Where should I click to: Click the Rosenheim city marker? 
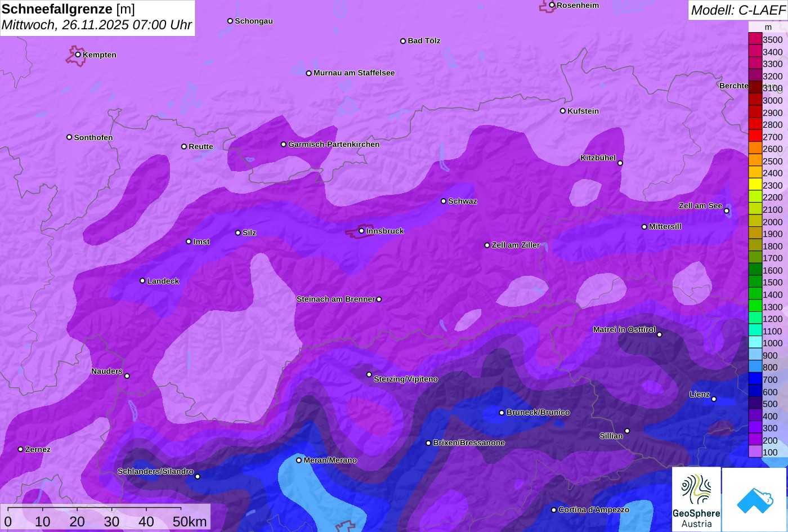pos(552,5)
